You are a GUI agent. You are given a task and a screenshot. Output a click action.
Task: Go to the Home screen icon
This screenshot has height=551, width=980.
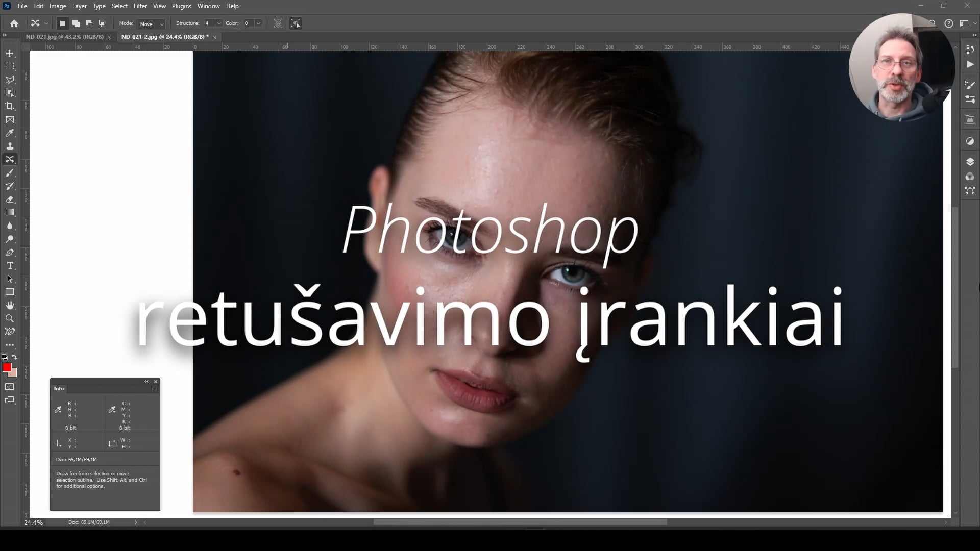[x=14, y=23]
